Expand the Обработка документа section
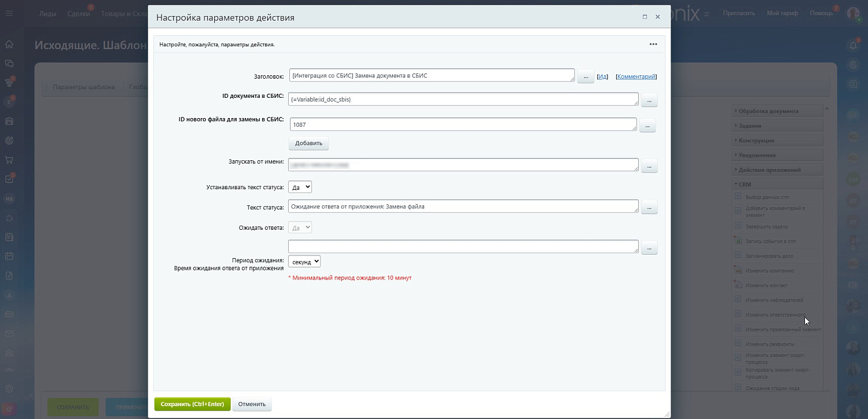 coord(778,111)
